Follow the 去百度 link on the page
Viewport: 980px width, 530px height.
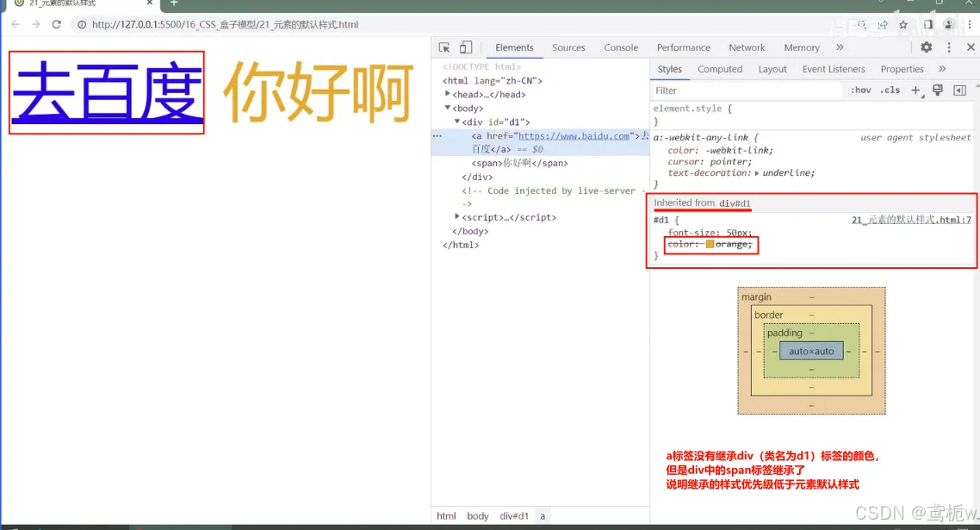click(107, 92)
